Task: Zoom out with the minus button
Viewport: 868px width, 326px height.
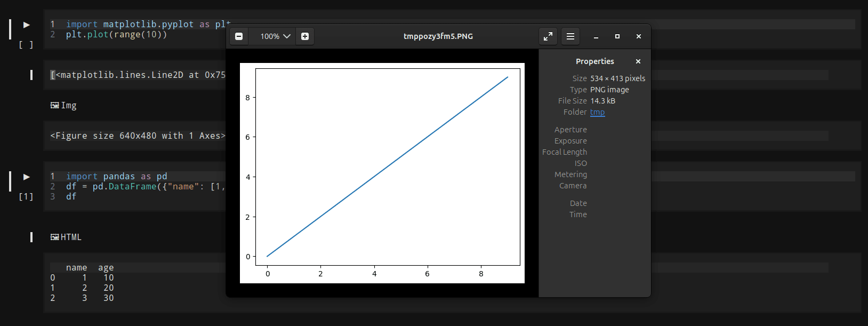Action: click(x=239, y=36)
